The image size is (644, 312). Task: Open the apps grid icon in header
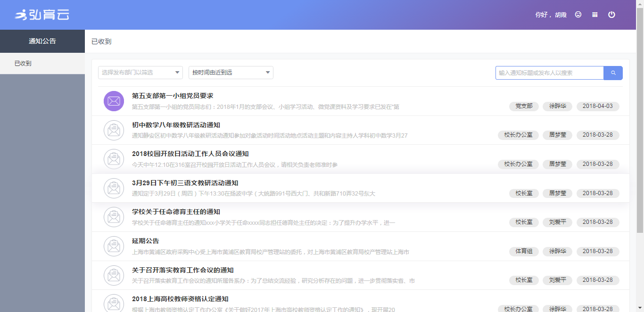point(595,15)
